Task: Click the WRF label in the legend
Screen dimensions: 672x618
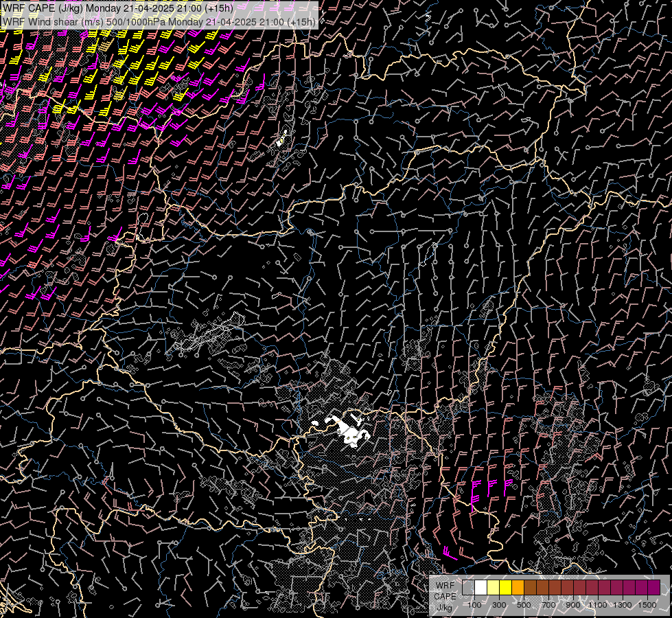Action: point(445,586)
